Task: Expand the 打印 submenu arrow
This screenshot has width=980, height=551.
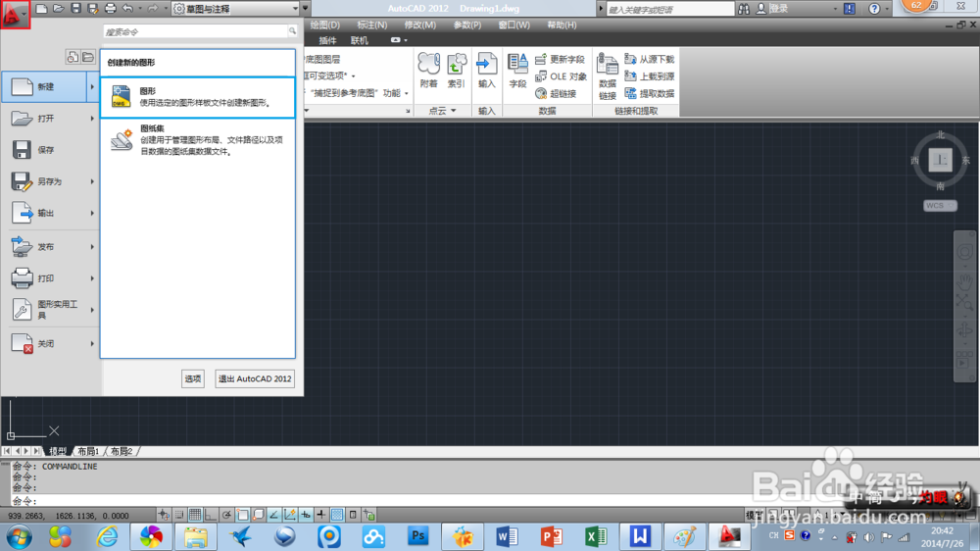Action: [92, 278]
